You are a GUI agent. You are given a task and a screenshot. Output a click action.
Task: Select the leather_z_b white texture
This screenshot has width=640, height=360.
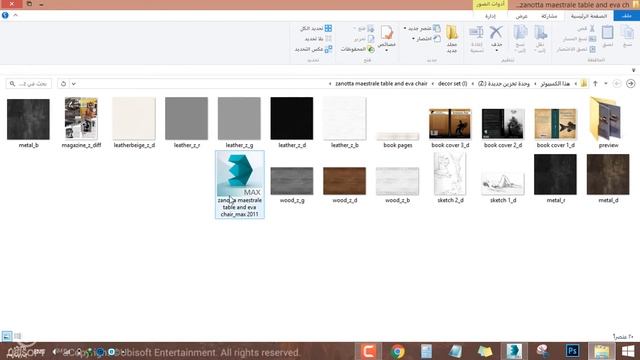[x=344, y=122]
